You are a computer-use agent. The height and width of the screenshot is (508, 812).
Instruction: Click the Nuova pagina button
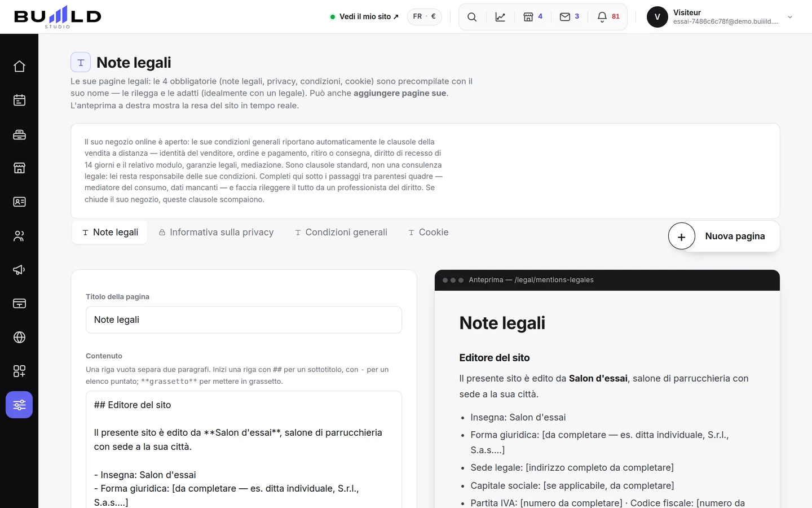click(x=724, y=237)
